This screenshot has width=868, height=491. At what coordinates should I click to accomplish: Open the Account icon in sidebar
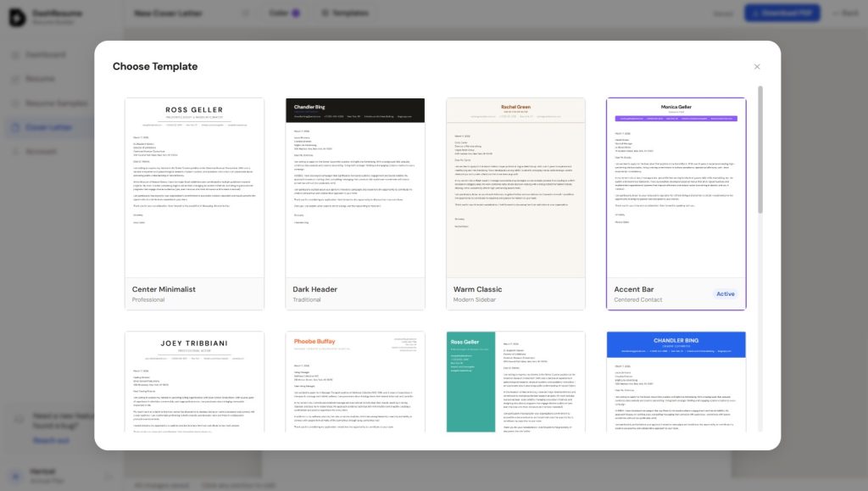tap(14, 151)
